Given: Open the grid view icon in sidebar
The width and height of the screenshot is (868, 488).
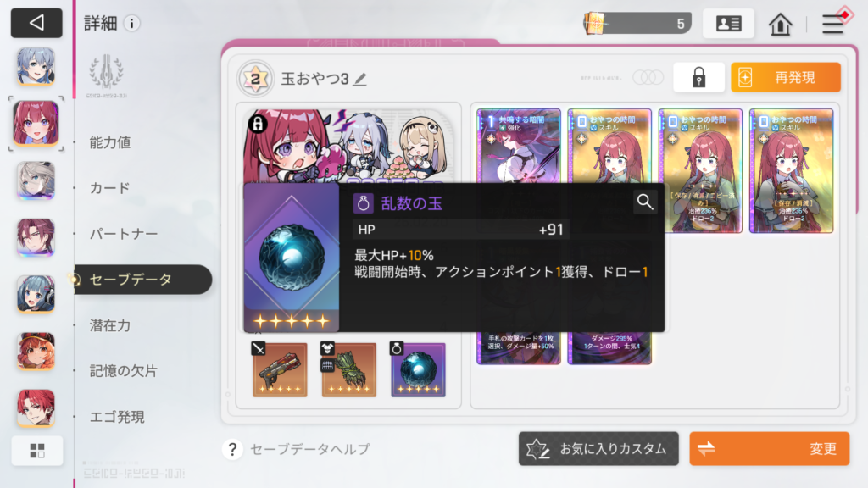Looking at the screenshot, I should tap(37, 451).
